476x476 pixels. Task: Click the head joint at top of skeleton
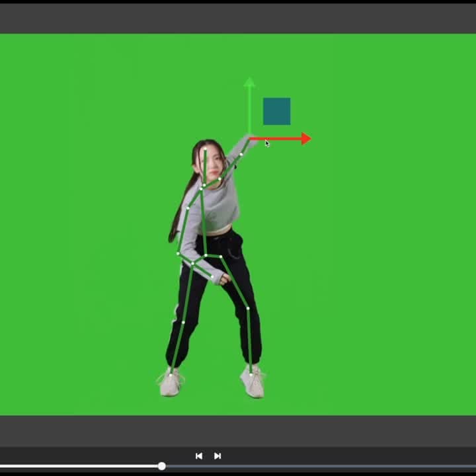tap(205, 150)
